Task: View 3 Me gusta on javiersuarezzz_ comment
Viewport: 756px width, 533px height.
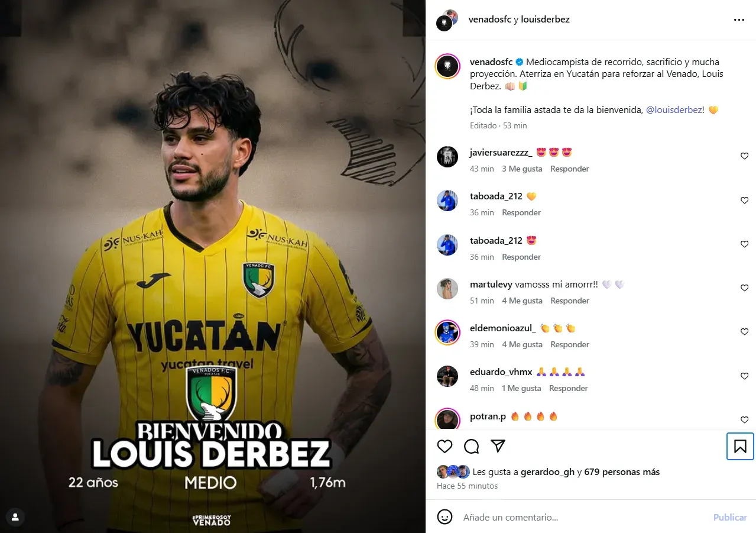Action: (522, 169)
